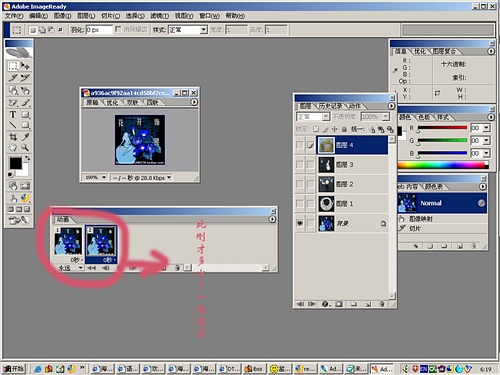Switch to the 历史记录 tab
This screenshot has width=500, height=375.
[x=330, y=106]
